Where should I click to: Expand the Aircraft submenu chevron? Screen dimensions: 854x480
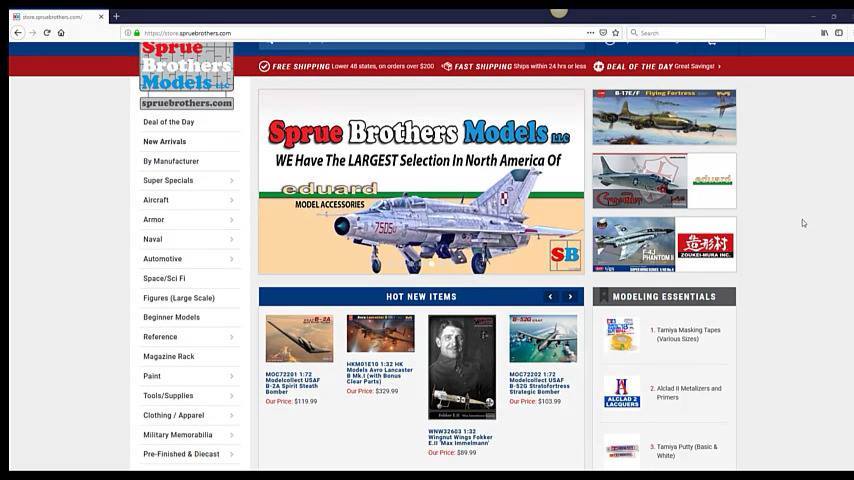pyautogui.click(x=231, y=200)
